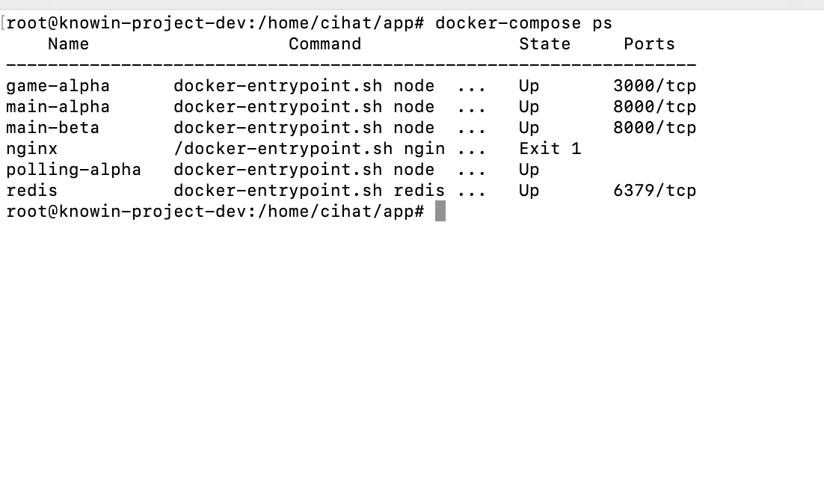Image resolution: width=824 pixels, height=504 pixels.
Task: Click the Name column header
Action: (x=68, y=44)
